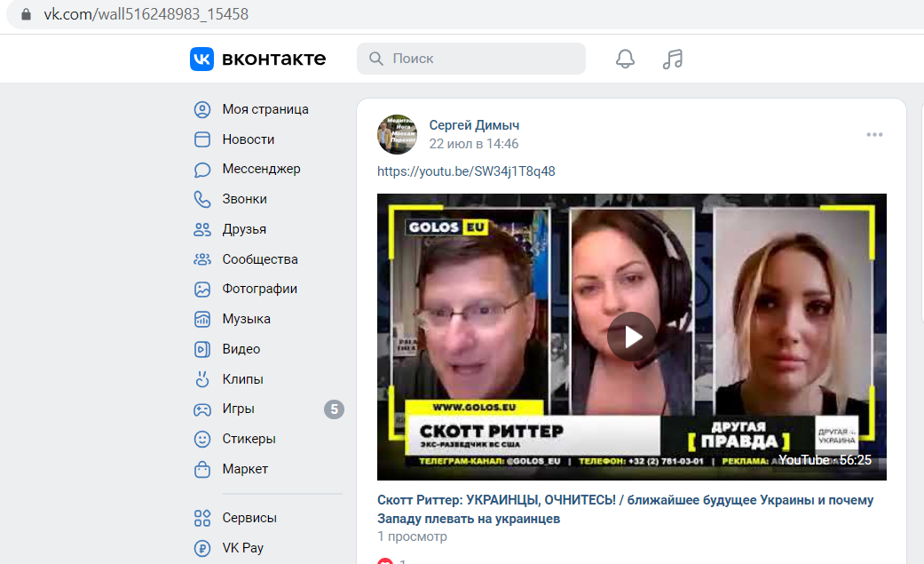924x564 pixels.
Task: Open Мессенджер
Action: point(261,170)
